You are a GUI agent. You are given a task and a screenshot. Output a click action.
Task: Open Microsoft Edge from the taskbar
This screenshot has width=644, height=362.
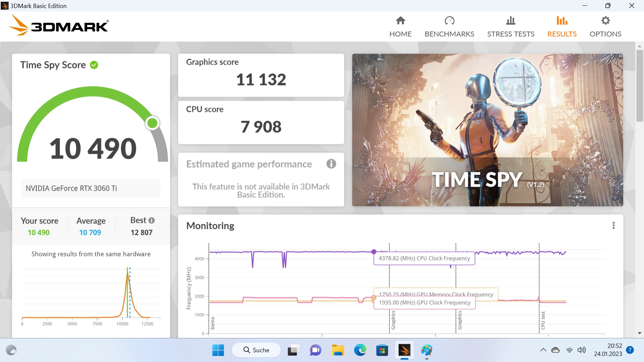360,350
